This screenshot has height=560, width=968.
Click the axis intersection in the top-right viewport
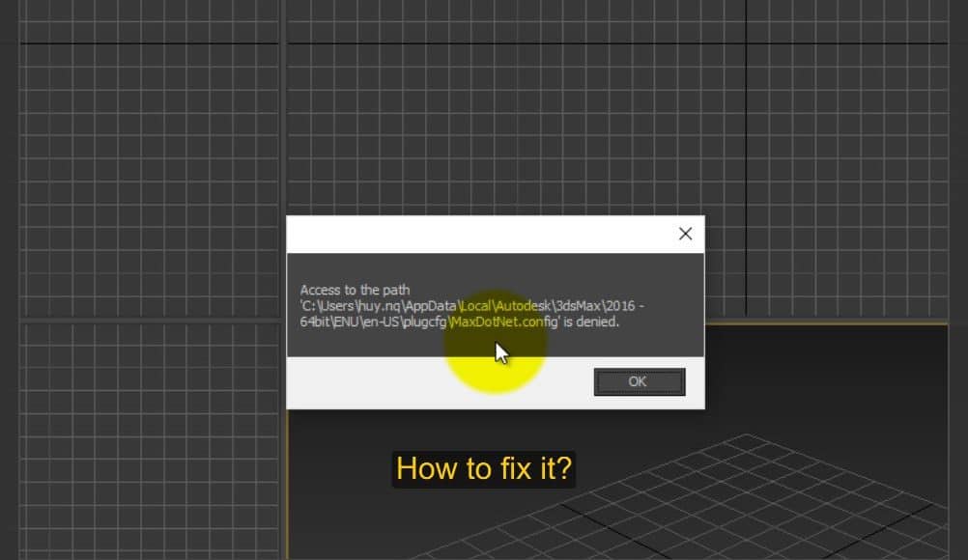tap(746, 43)
